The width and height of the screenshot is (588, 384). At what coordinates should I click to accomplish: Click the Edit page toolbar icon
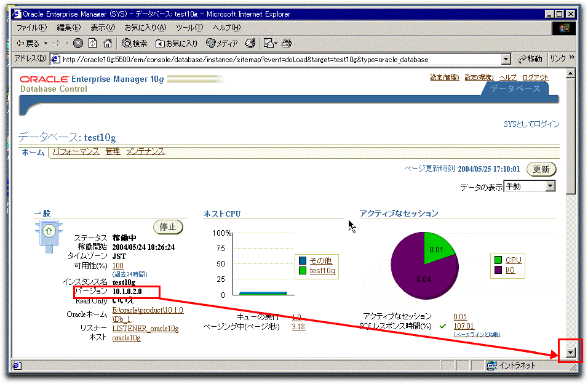click(270, 44)
